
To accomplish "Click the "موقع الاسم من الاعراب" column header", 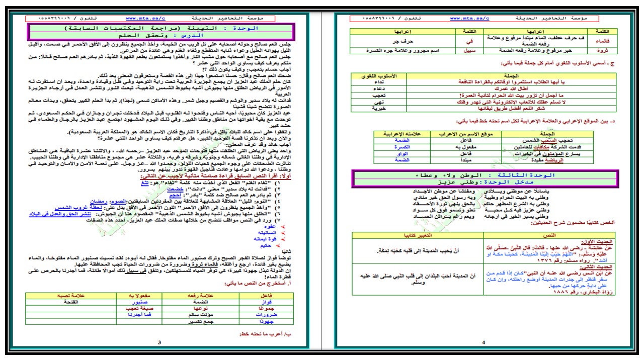I will (x=466, y=134).
